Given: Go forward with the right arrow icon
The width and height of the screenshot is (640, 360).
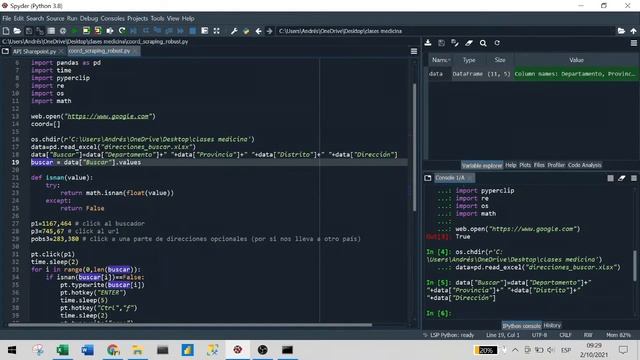Looking at the screenshot, I should [269, 31].
